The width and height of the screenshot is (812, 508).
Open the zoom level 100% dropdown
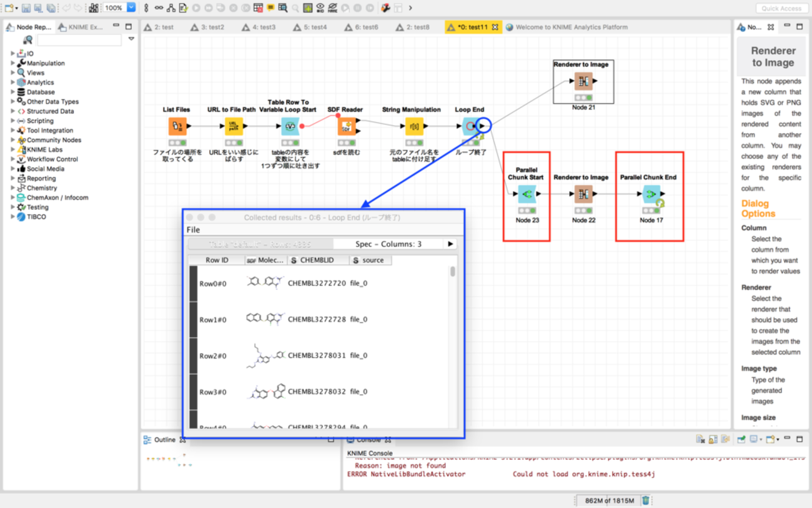pos(131,8)
